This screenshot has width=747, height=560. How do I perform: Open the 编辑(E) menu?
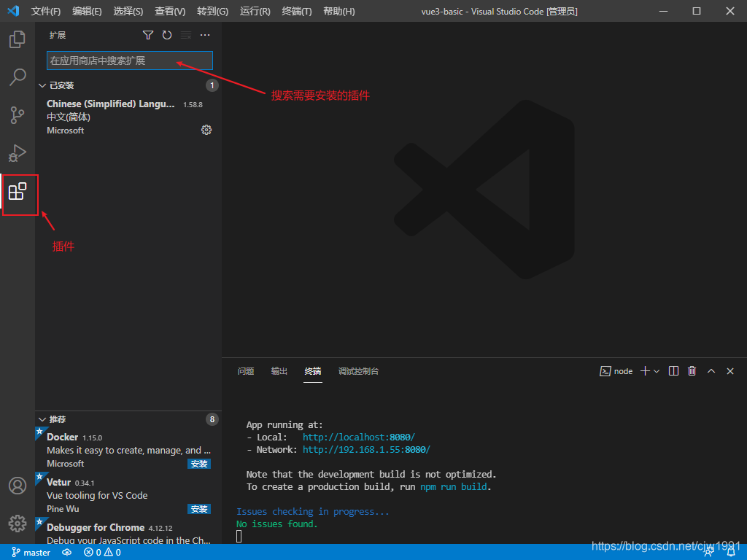88,12
